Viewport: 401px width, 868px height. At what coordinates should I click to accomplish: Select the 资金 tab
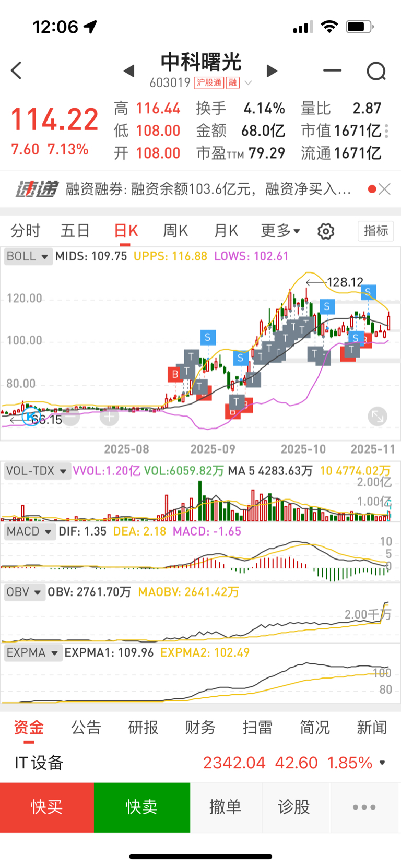[x=29, y=727]
